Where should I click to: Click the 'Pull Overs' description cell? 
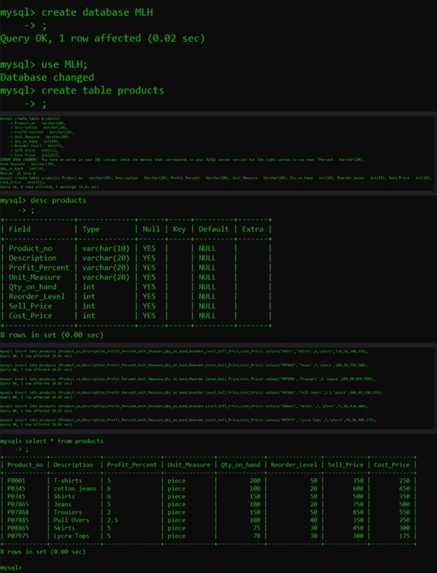[71, 520]
